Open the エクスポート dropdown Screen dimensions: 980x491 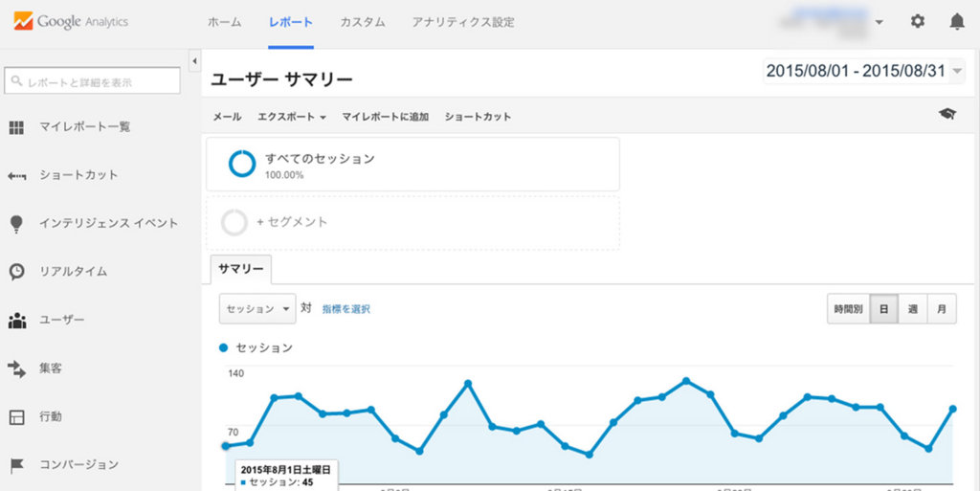(x=292, y=117)
